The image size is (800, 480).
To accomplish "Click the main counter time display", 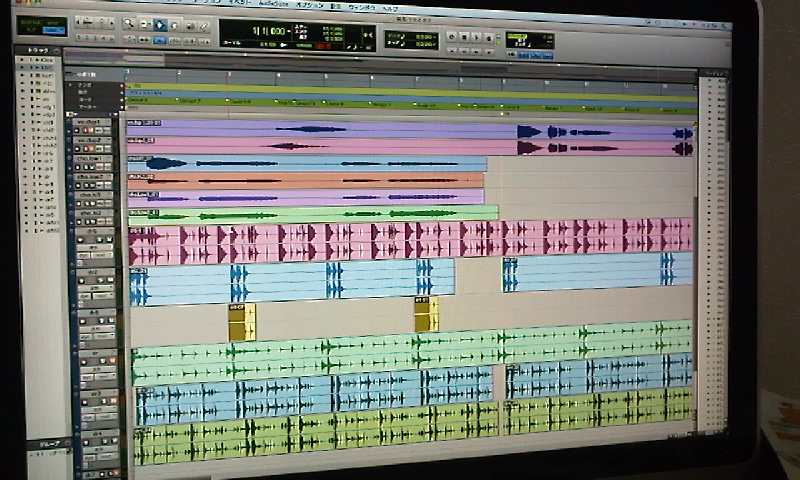I will click(269, 31).
